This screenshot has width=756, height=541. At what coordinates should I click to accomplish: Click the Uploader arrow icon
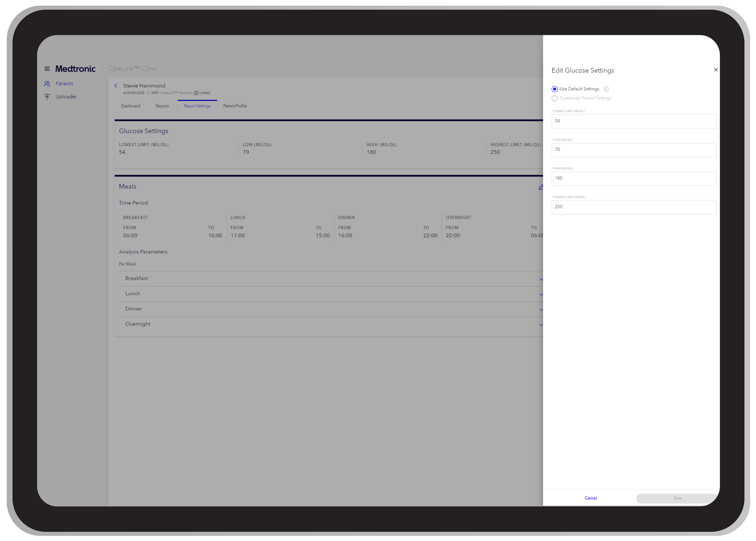pyautogui.click(x=47, y=97)
